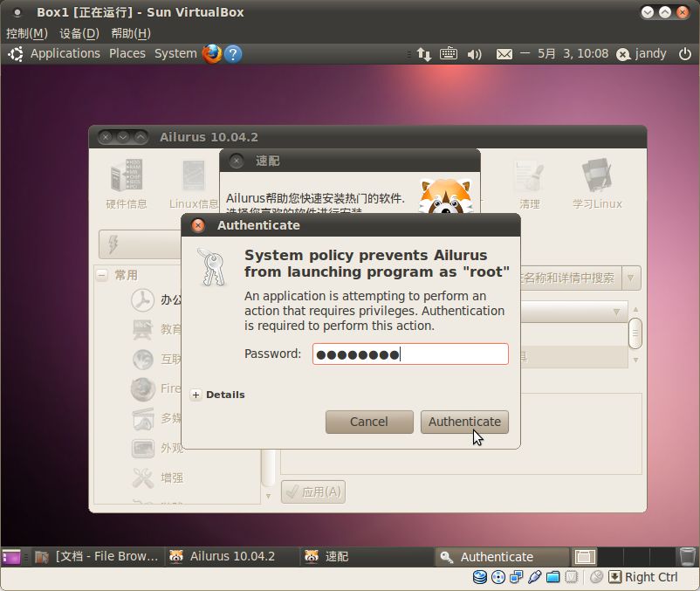Click the list scrollbar up arrow

(x=635, y=309)
